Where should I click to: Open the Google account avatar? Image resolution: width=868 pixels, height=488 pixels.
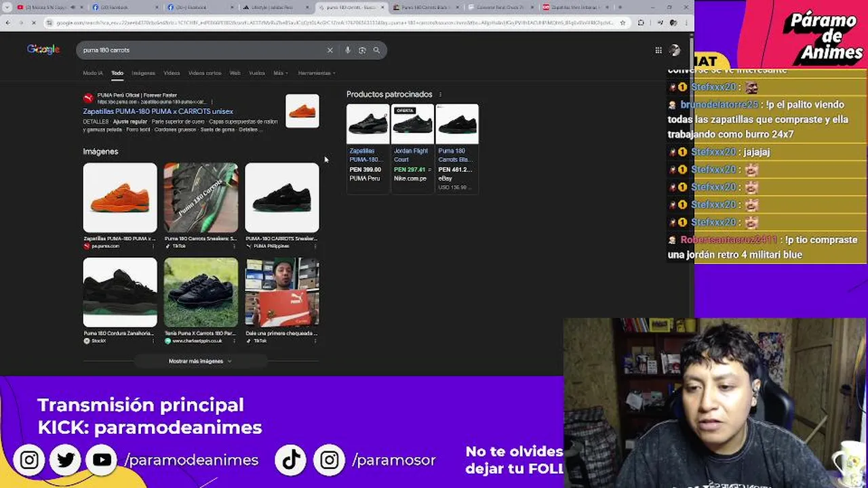675,50
